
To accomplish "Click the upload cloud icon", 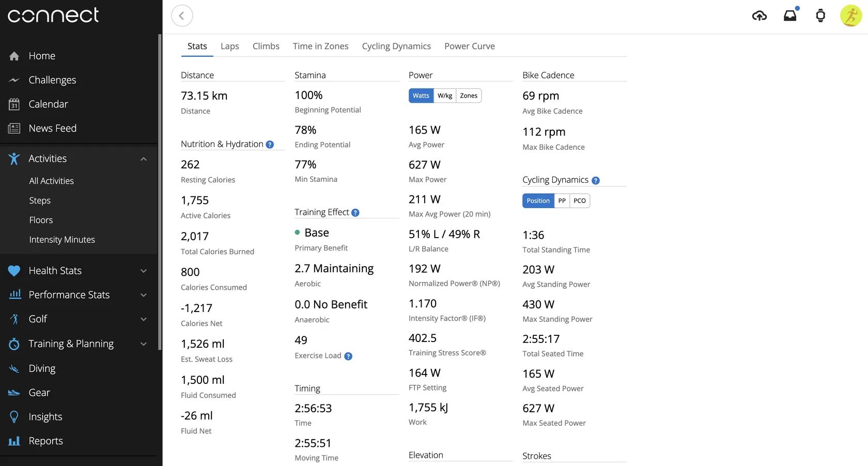I will (x=759, y=16).
